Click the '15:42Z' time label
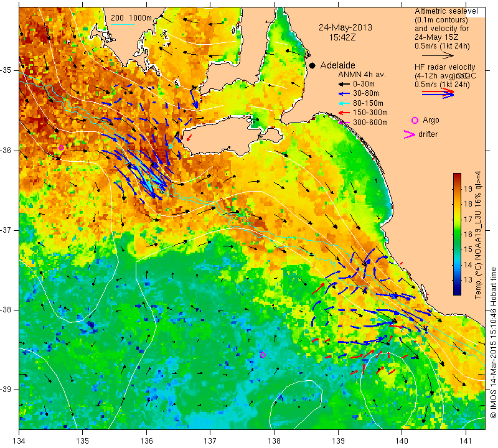The image size is (498, 448). [342, 37]
